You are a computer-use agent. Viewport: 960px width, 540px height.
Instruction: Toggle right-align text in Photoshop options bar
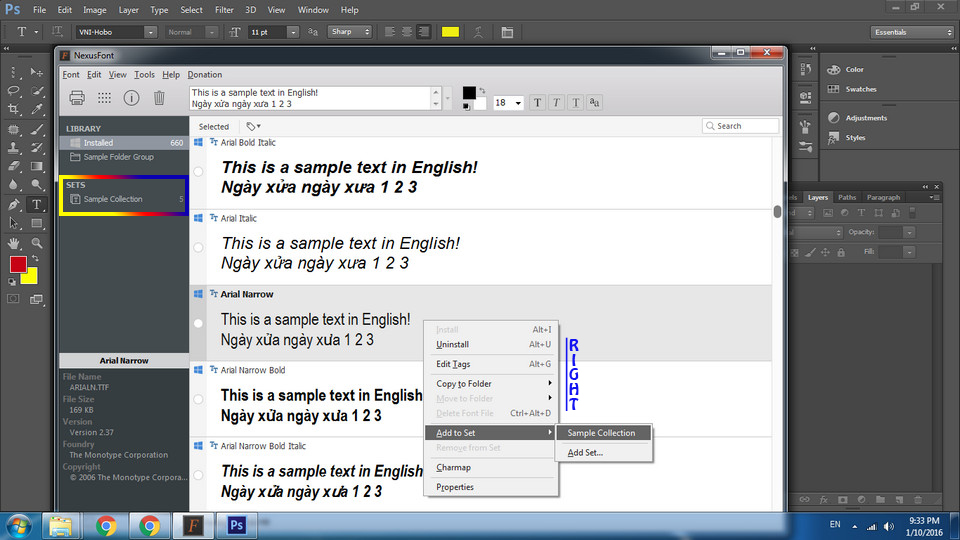tap(424, 32)
